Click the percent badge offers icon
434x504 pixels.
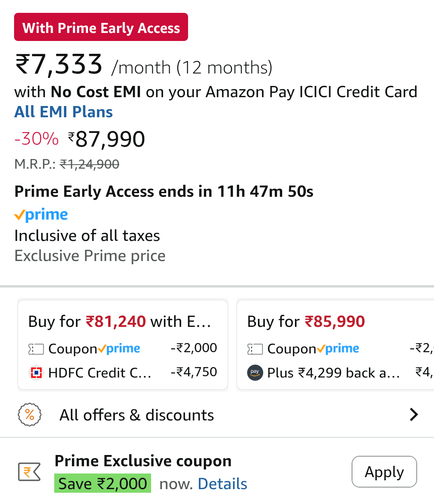point(30,415)
